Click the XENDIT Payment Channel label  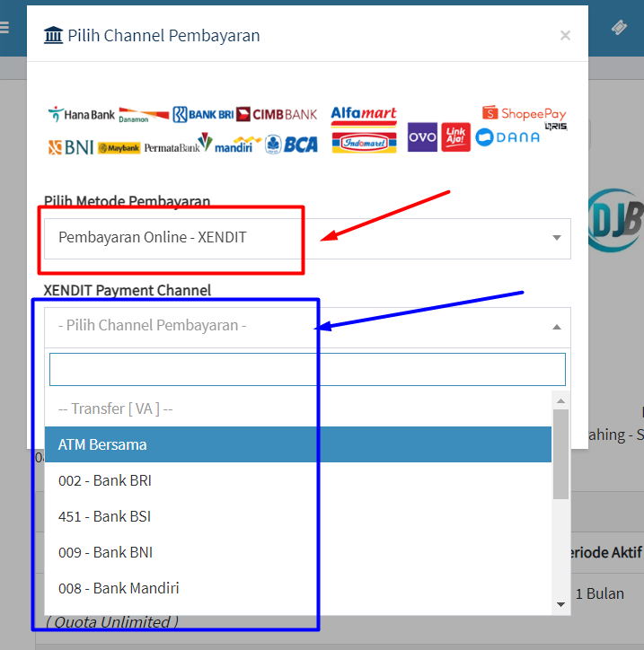point(128,290)
